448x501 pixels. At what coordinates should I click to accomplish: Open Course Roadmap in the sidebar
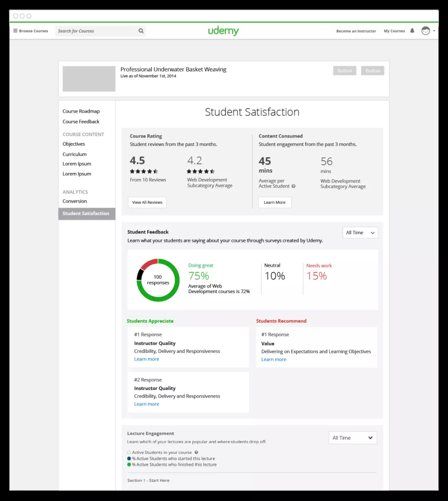pos(81,111)
